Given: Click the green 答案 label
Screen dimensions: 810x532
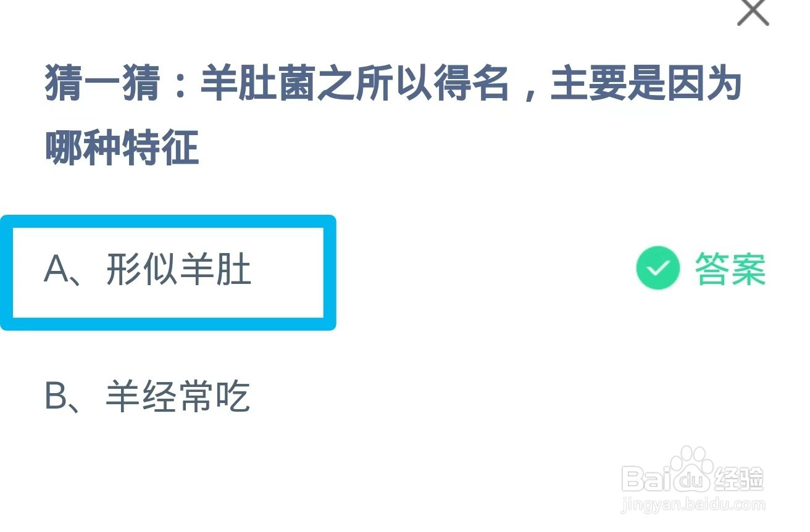Looking at the screenshot, I should pos(730,269).
